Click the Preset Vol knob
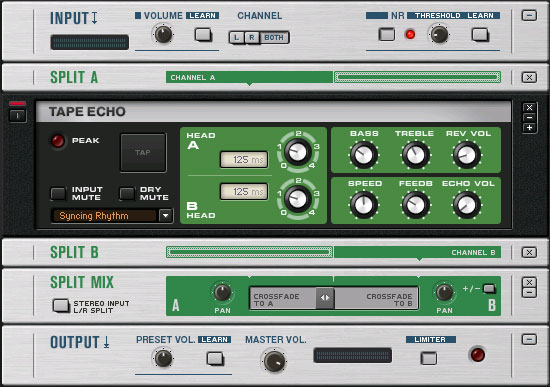Image resolution: width=550 pixels, height=387 pixels. [163, 358]
